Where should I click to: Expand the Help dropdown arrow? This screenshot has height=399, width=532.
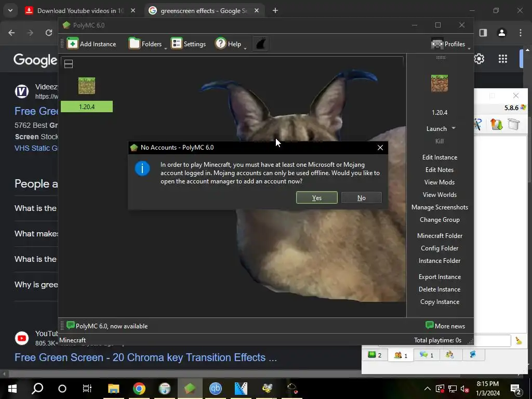(245, 48)
